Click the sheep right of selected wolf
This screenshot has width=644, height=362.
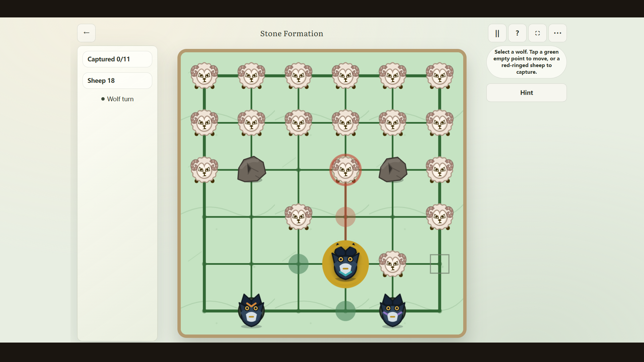(x=392, y=264)
